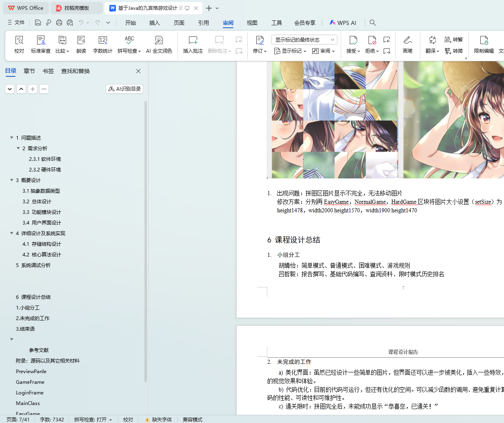The image size is (504, 423).
Task: Open 字数统计 word count
Action: 102,45
